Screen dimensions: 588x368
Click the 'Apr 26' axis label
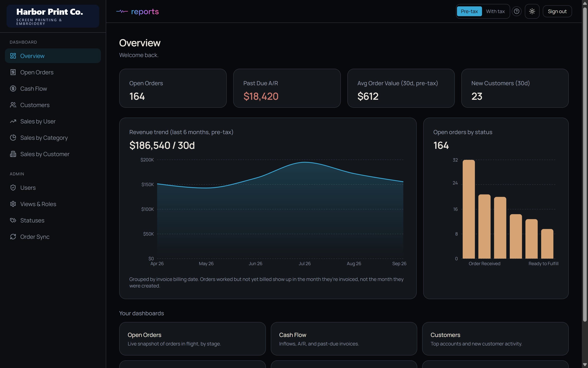(157, 263)
